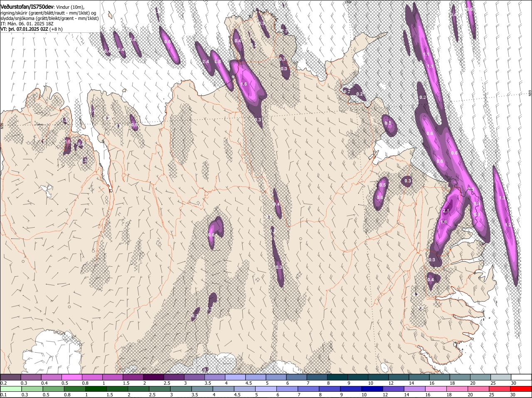Select green bottom-row swatch between 0.8 and 1
Viewport: 532px width, 398px height.
point(75,389)
